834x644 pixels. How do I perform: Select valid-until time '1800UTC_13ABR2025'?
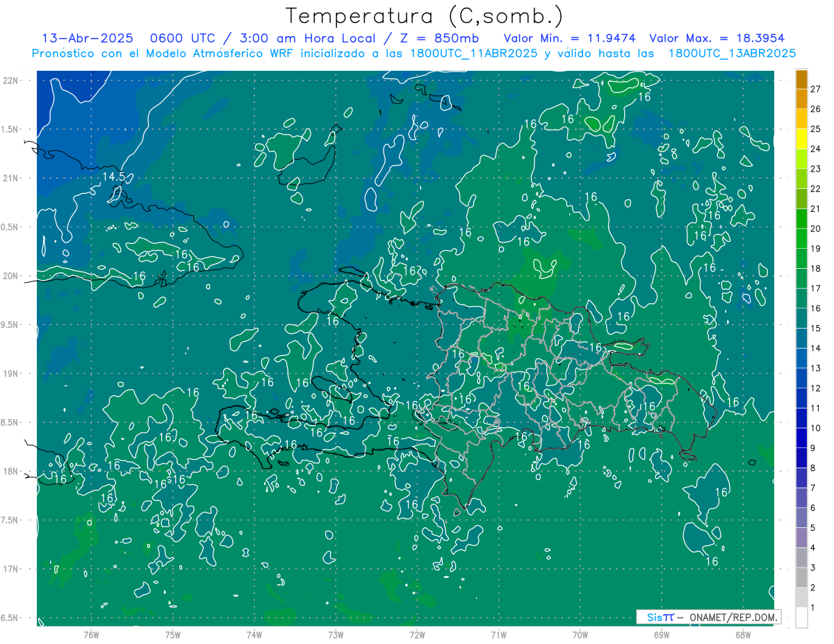732,53
